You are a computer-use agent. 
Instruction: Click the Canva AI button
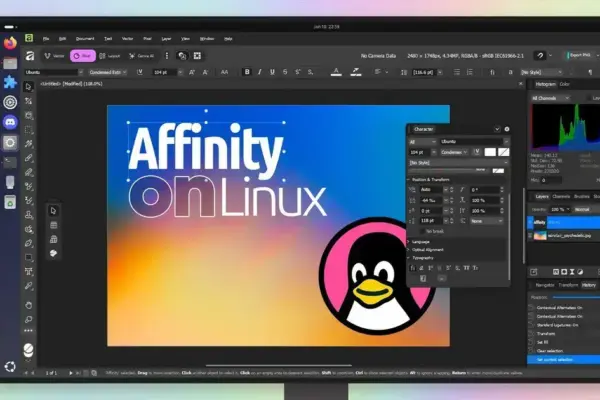[141, 56]
